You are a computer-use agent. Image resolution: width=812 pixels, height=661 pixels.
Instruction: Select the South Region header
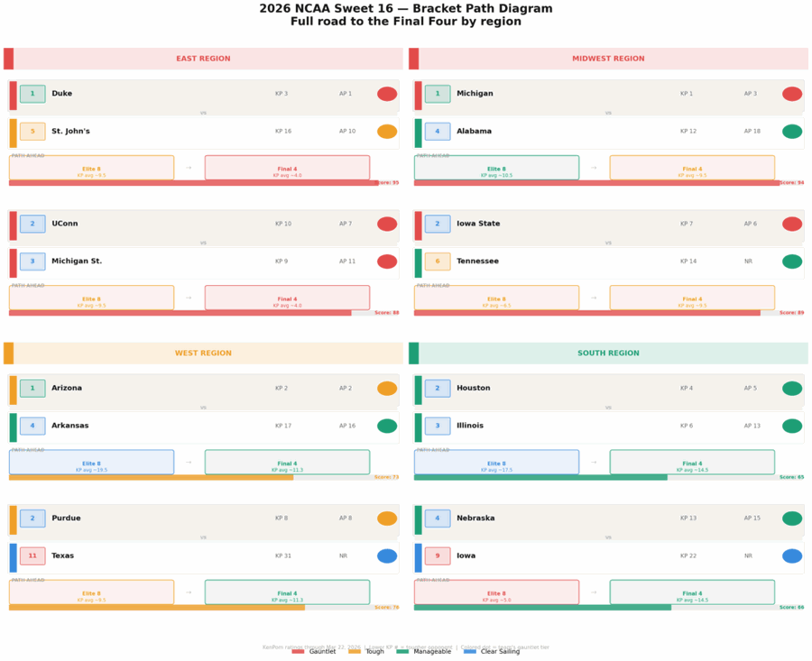pyautogui.click(x=608, y=353)
